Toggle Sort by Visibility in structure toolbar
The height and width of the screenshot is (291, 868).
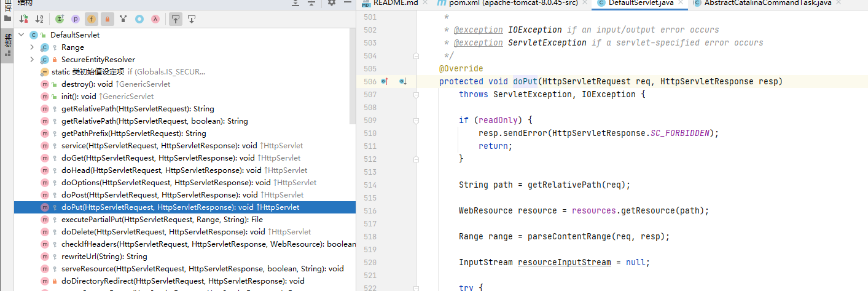[23, 19]
